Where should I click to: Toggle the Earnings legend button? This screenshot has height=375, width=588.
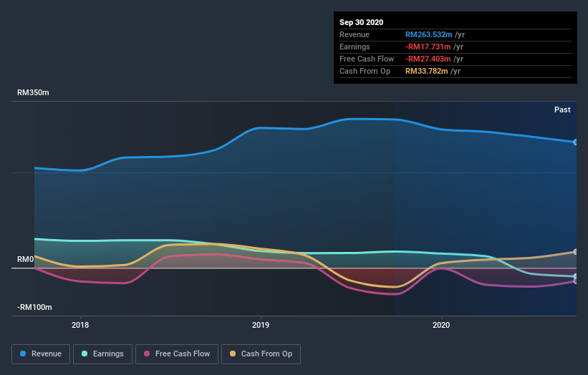102,354
